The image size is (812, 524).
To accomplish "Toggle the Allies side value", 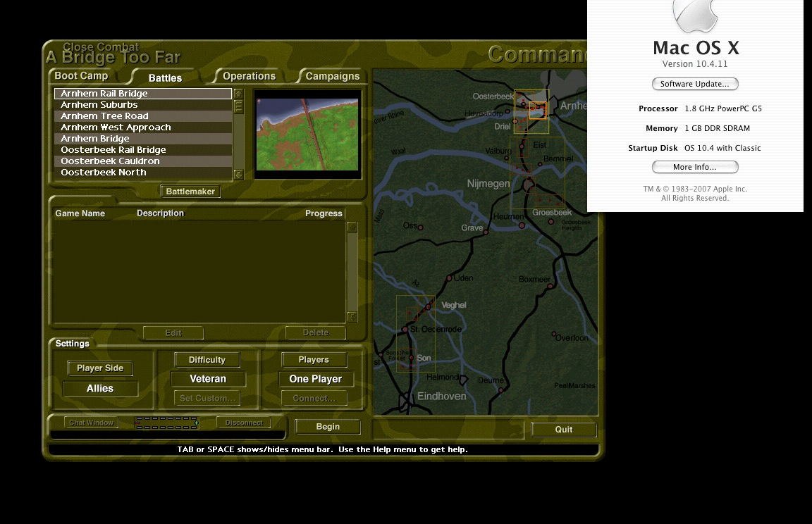I will click(100, 389).
